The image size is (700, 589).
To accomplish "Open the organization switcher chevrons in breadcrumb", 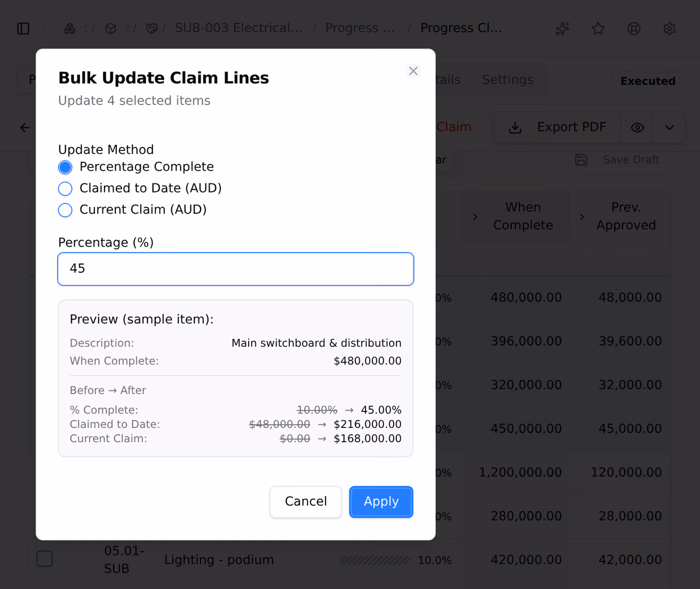I will click(86, 28).
